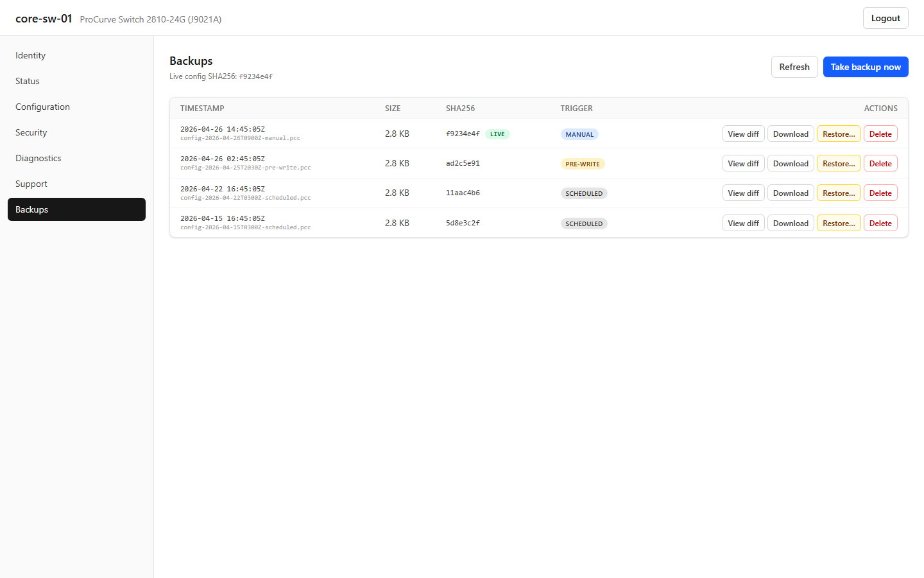Click the TIMESTAMP column header

[x=202, y=109]
